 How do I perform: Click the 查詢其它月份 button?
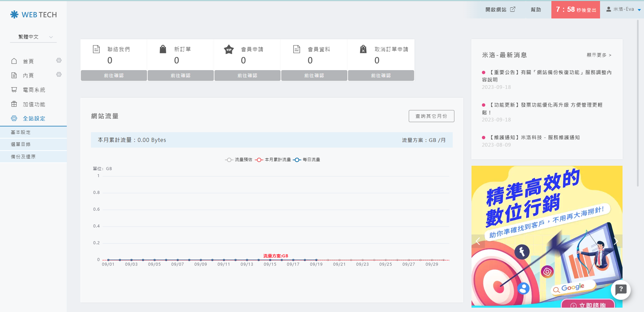[x=431, y=116]
